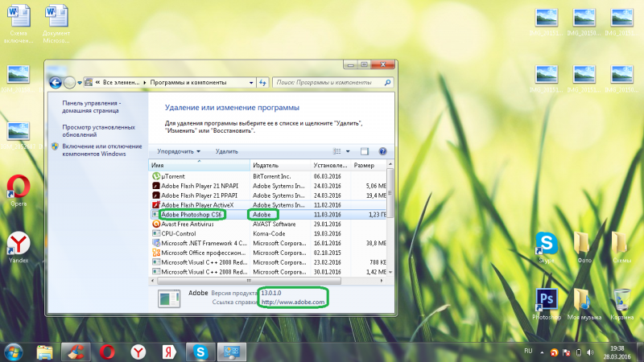Select the Opera desktop shortcut
This screenshot has height=362, width=644.
coord(19,191)
